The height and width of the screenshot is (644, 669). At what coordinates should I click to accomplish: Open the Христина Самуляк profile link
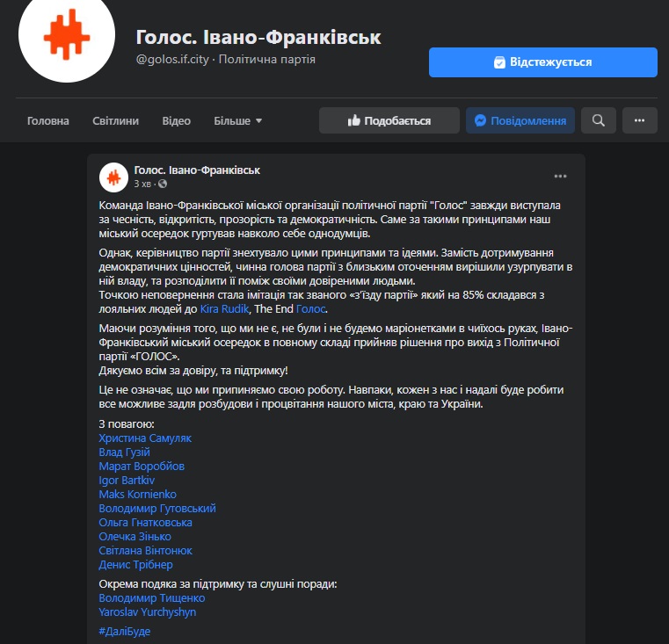coord(145,438)
